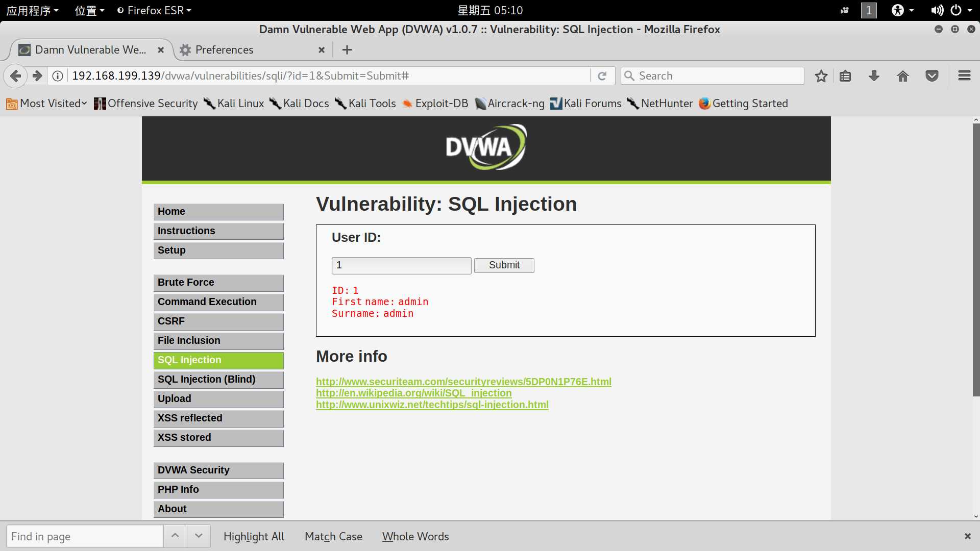Find previous match with up chevron

(175, 536)
